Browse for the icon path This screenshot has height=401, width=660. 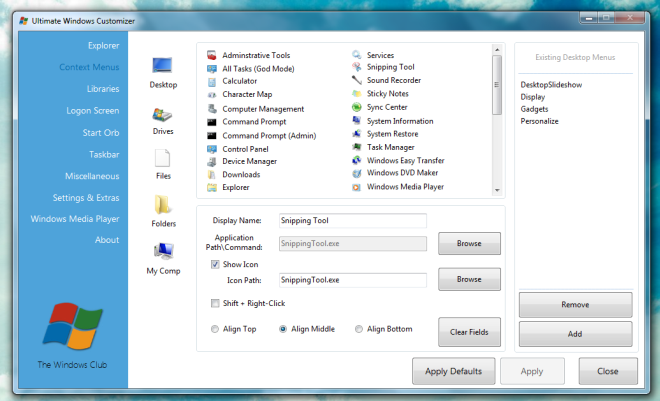pyautogui.click(x=469, y=279)
